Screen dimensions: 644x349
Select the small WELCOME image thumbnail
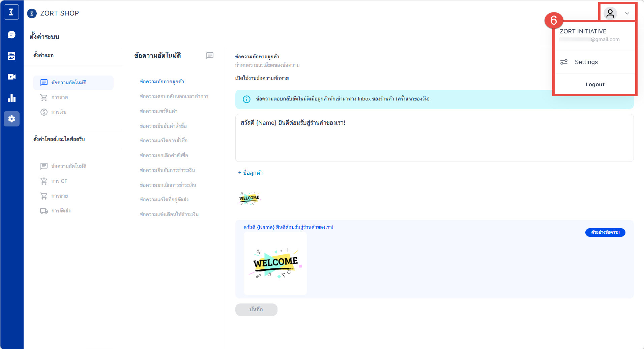pyautogui.click(x=249, y=198)
